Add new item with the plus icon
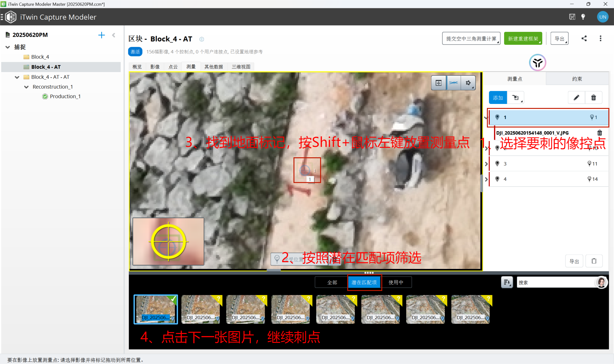The height and width of the screenshot is (364, 614). coord(101,35)
